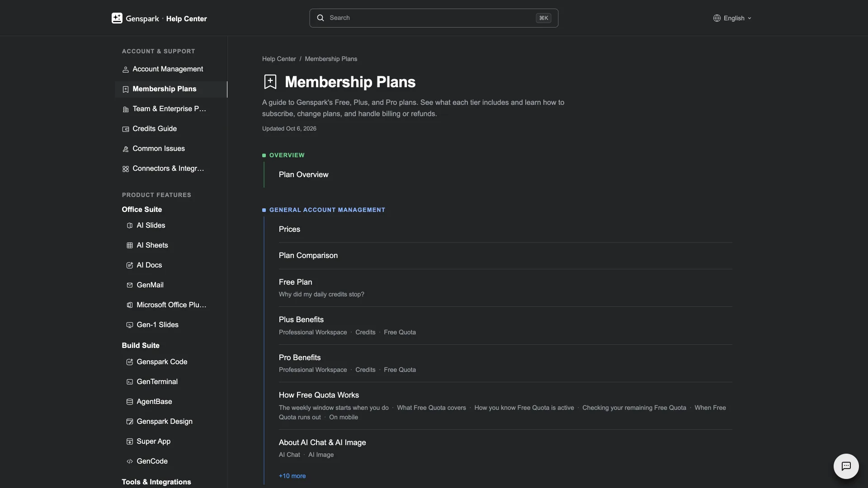Click the globe language icon

717,18
